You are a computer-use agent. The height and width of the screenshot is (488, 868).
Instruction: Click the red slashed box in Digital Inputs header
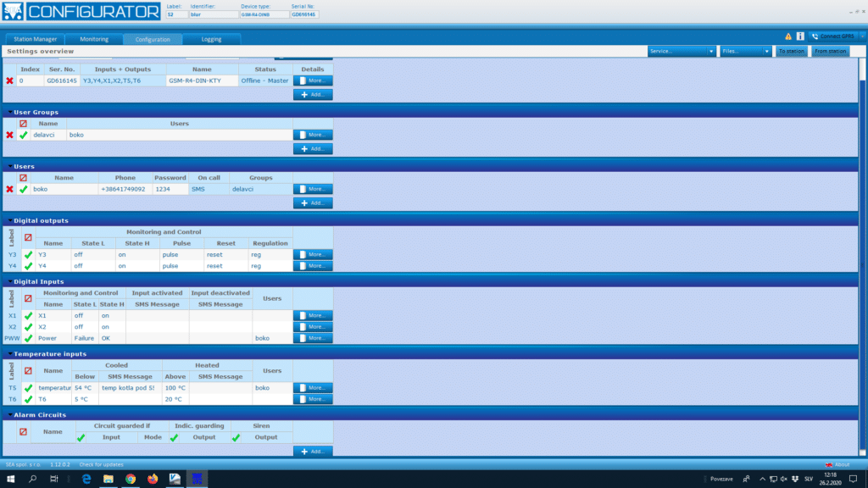click(28, 298)
